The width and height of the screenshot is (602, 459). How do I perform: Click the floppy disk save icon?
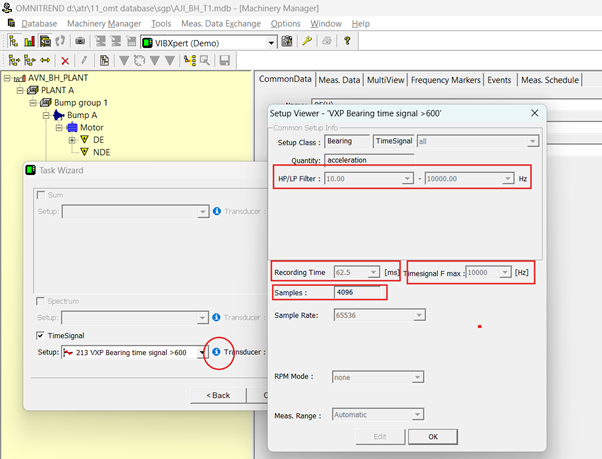[225, 61]
